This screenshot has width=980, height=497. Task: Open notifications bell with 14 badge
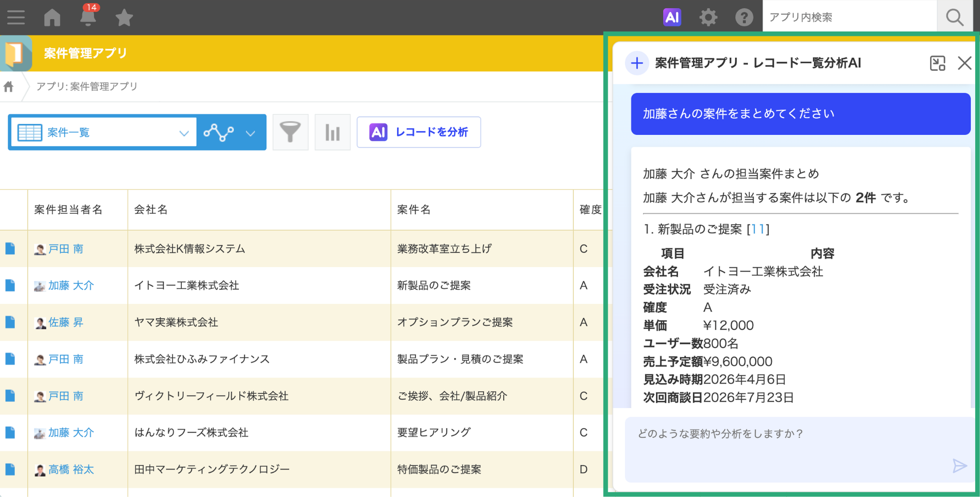coord(88,16)
